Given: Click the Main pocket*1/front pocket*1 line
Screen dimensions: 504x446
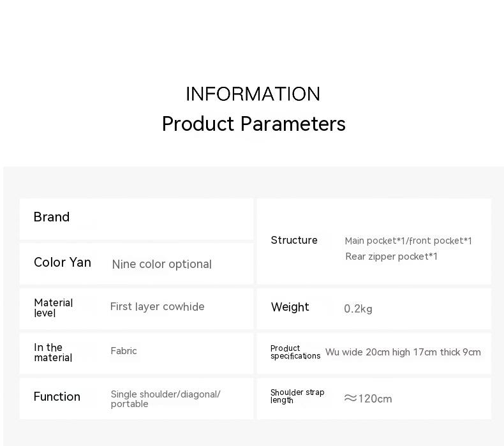Looking at the screenshot, I should 408,241.
